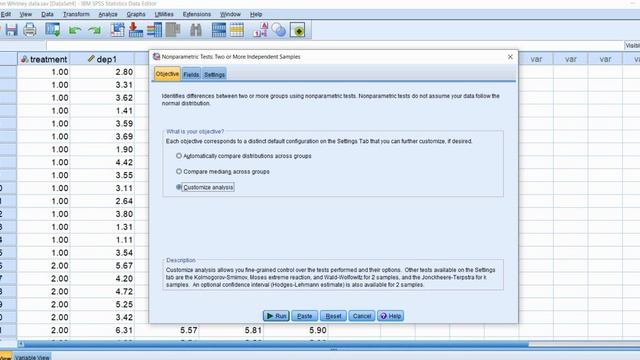The image size is (640, 360).
Task: Close the Nonparametric Tests dialog
Action: pyautogui.click(x=510, y=57)
